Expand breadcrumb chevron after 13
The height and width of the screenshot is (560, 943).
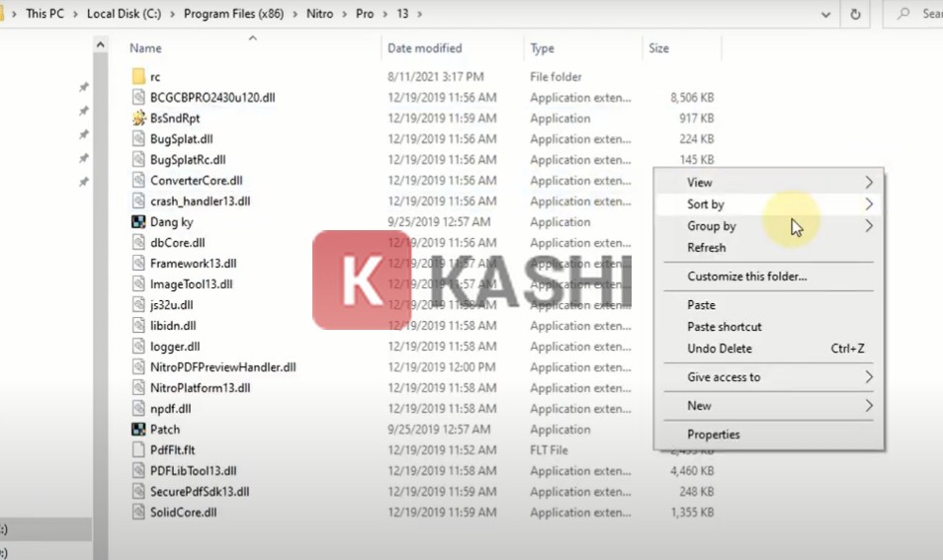click(x=419, y=13)
